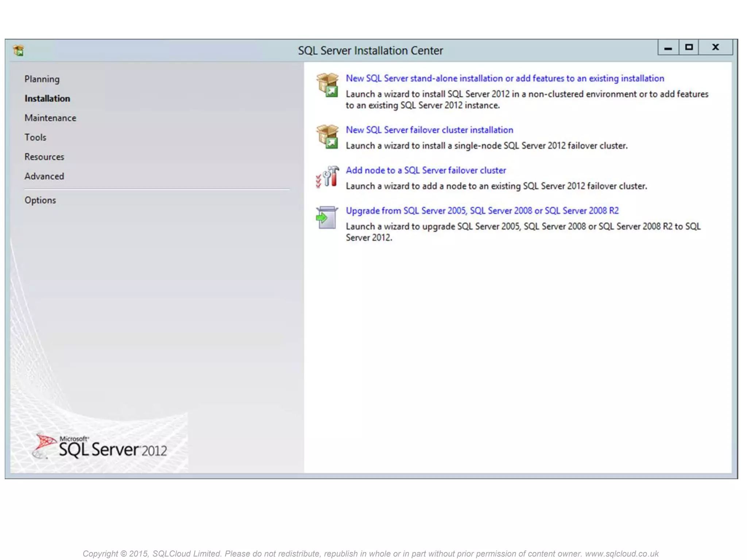Click the stand-alone installation description text
Image resolution: width=747 pixels, height=560 pixels.
[x=527, y=100]
